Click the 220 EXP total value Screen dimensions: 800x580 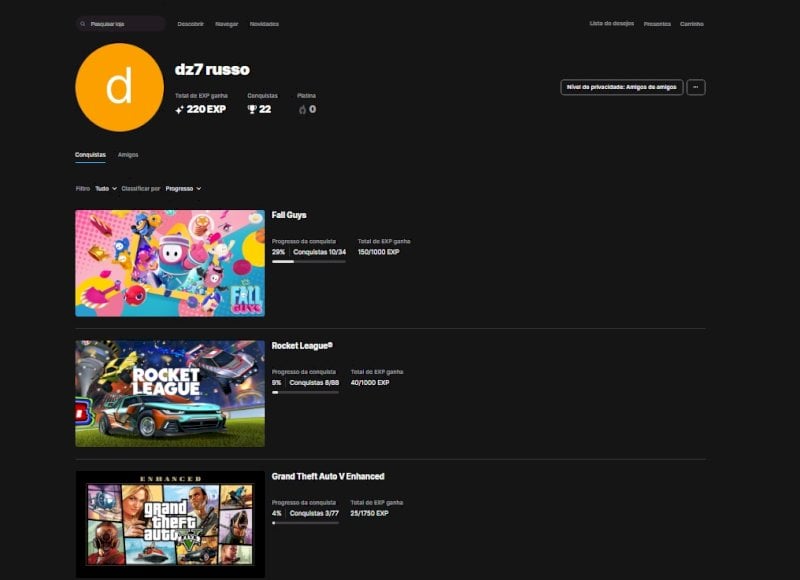click(206, 109)
